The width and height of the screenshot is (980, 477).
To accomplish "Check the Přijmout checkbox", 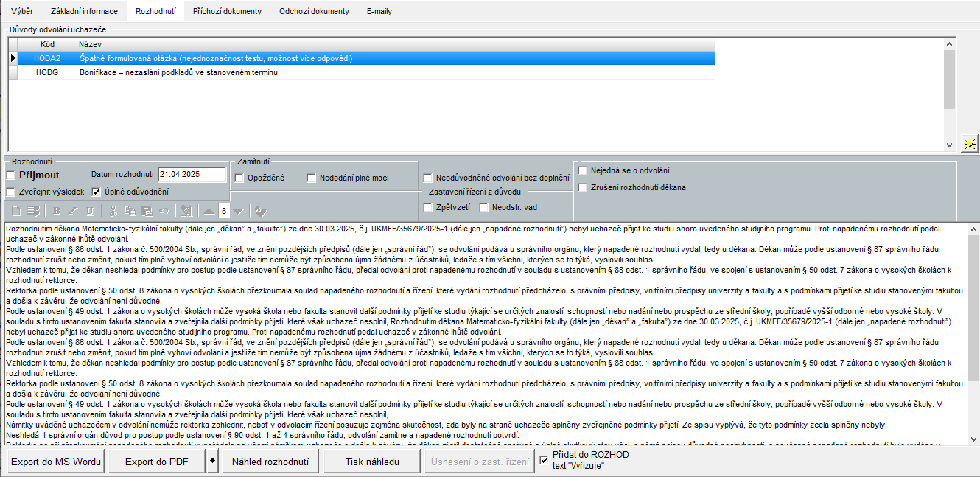I will pos(11,175).
